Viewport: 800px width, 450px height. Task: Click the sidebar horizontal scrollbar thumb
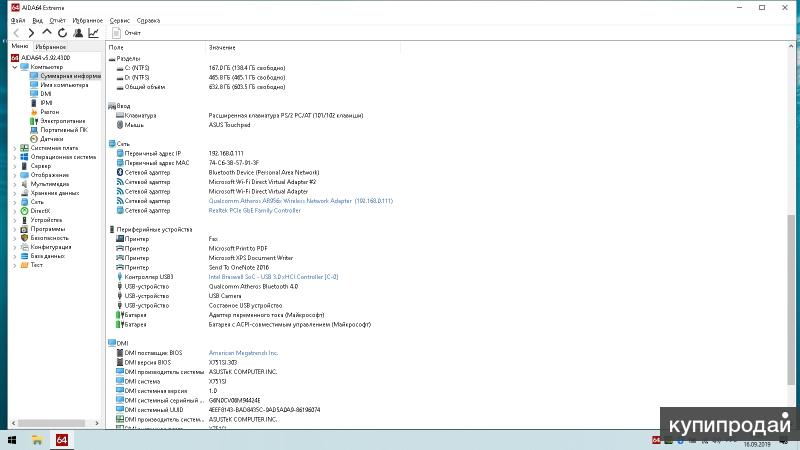[51, 423]
